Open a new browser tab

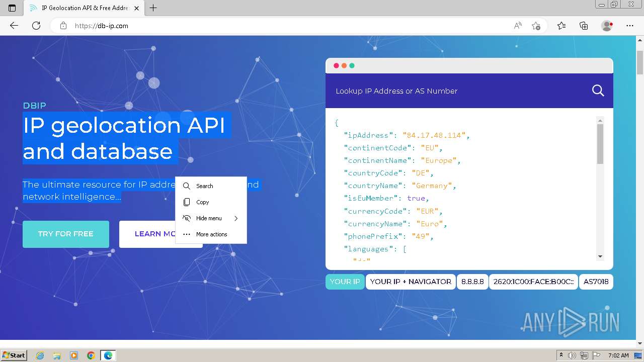pos(153,8)
